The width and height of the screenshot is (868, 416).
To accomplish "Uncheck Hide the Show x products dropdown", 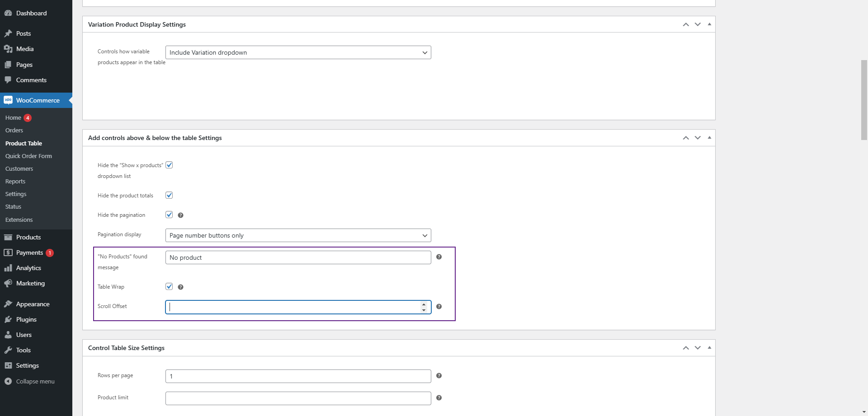I will click(169, 165).
